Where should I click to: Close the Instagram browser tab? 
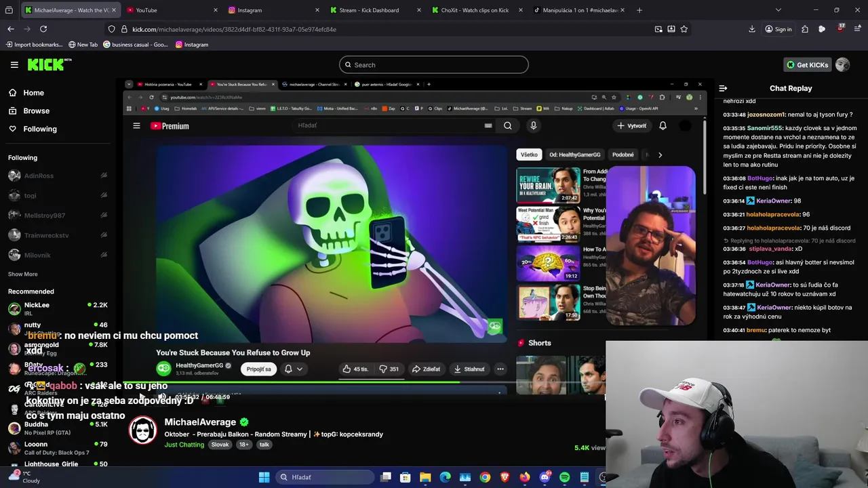[317, 10]
